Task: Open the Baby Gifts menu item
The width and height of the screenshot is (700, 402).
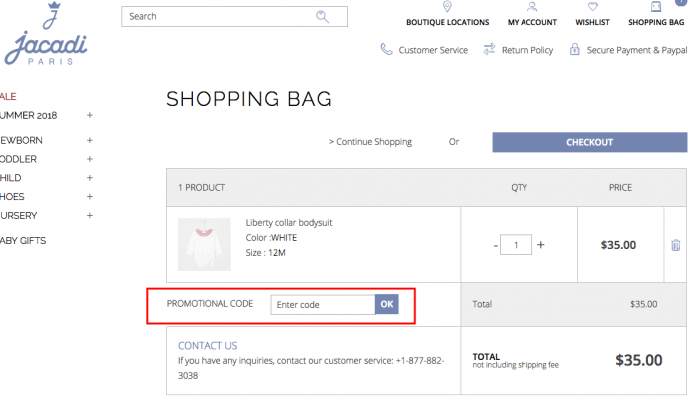Action: point(23,241)
